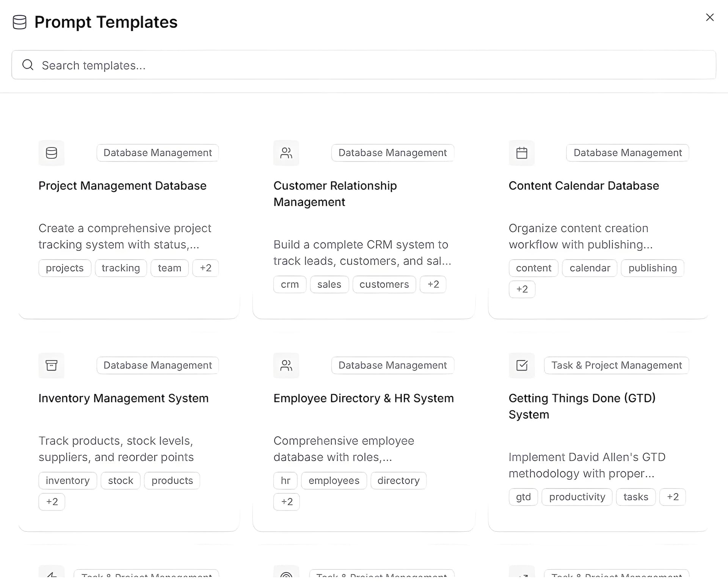Click the Prompt Templates database icon in header

tap(19, 22)
